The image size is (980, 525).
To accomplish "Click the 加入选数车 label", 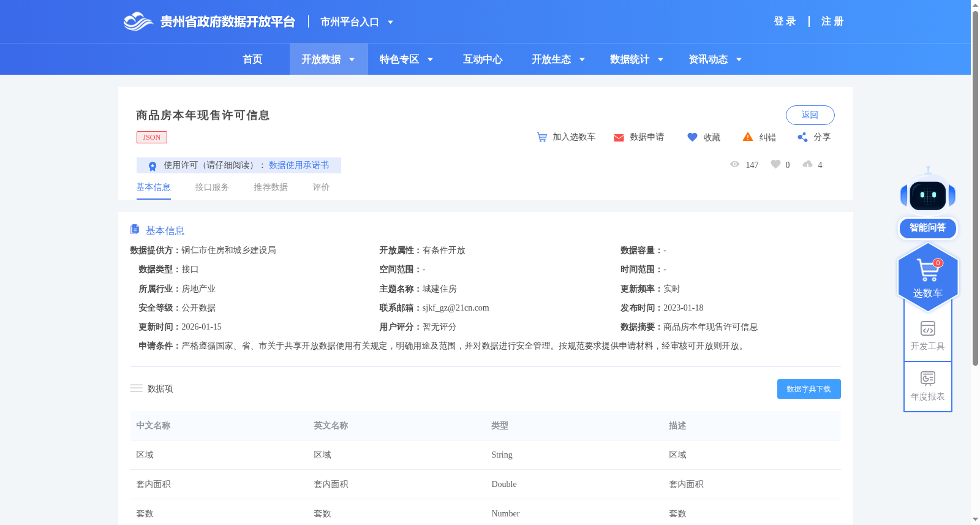I will click(574, 137).
